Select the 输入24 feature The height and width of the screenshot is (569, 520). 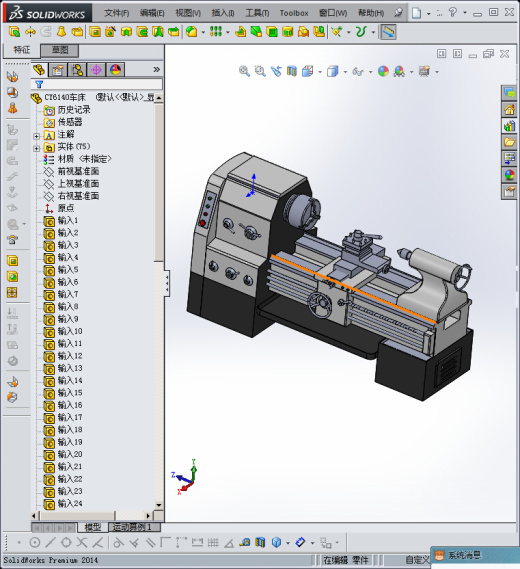[x=70, y=504]
